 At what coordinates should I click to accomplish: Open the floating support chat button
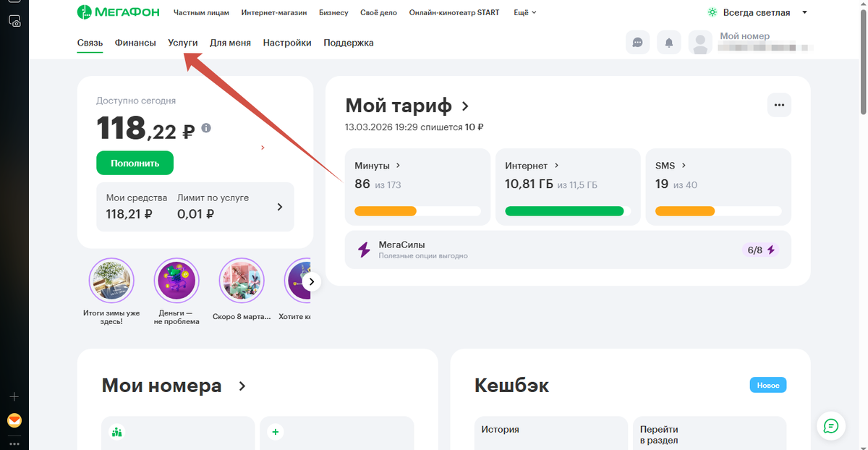(x=831, y=425)
